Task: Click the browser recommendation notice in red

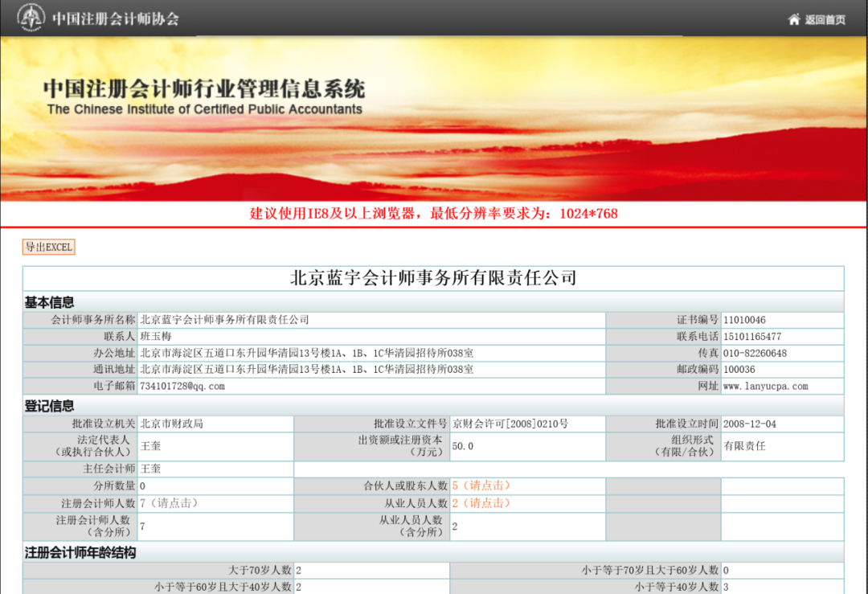Action: tap(433, 214)
